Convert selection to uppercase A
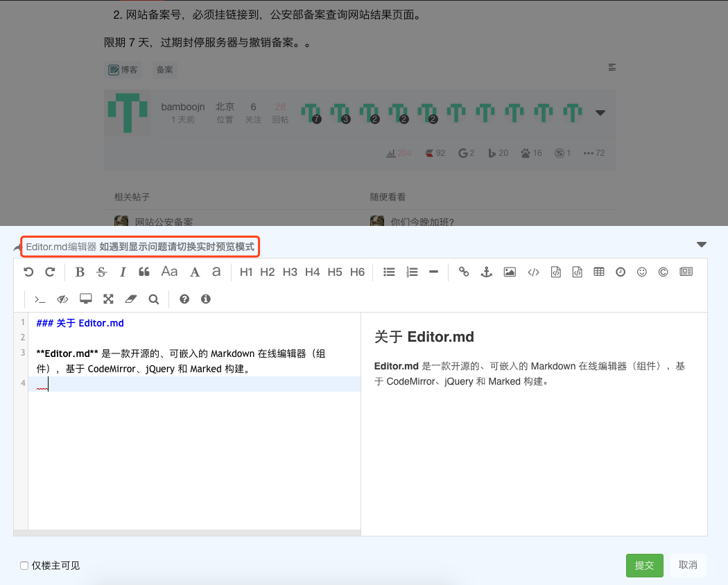Image resolution: width=728 pixels, height=585 pixels. click(x=195, y=272)
